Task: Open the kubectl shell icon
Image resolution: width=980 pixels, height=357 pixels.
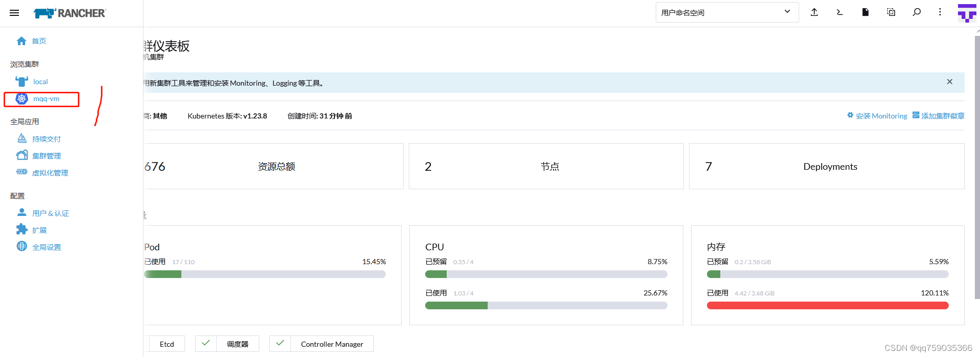Action: coord(840,12)
